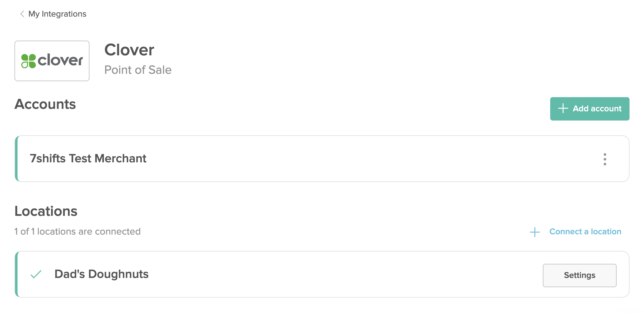Click the plus icon in Add account
The width and height of the screenshot is (644, 313).
click(563, 108)
